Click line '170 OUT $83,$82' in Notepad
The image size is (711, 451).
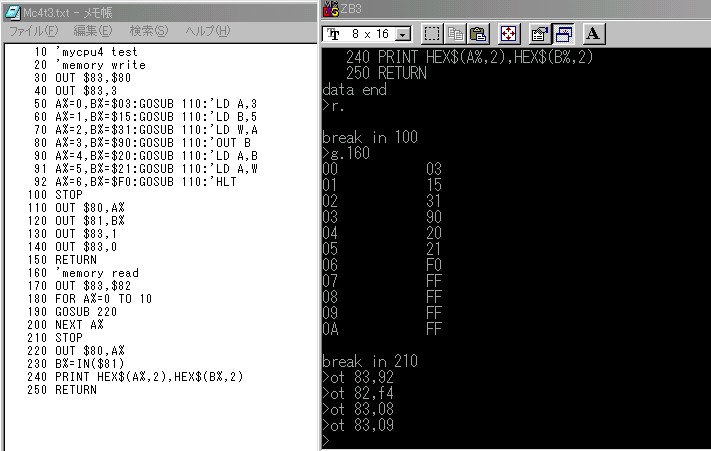pos(79,286)
